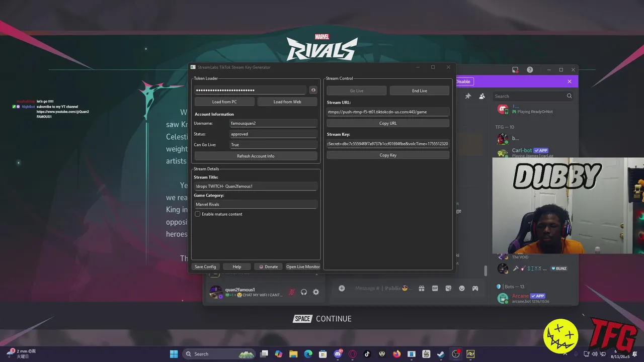Toggle deafen headphones in Discord
Viewport: 644px width, 362px height.
[x=304, y=292]
